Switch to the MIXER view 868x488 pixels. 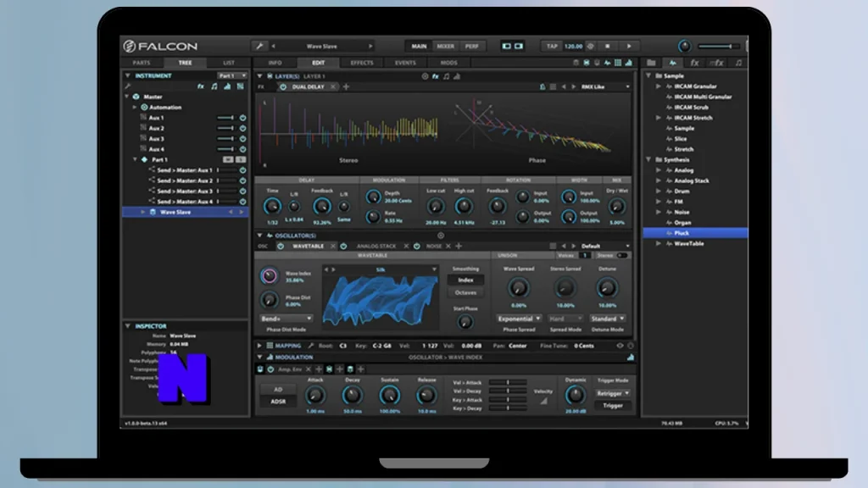446,47
